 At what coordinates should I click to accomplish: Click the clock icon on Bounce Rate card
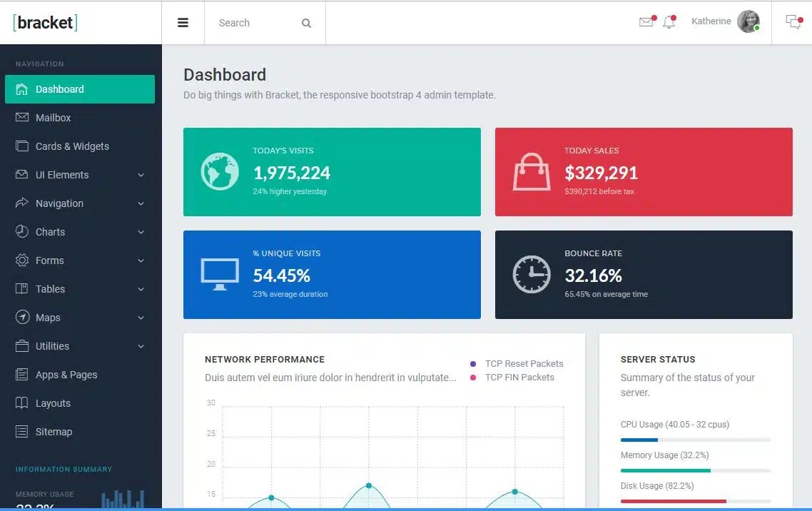pos(531,274)
